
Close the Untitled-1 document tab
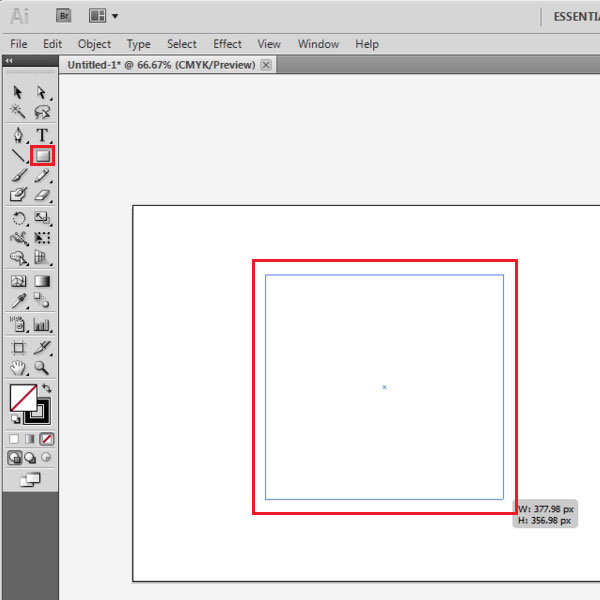266,65
